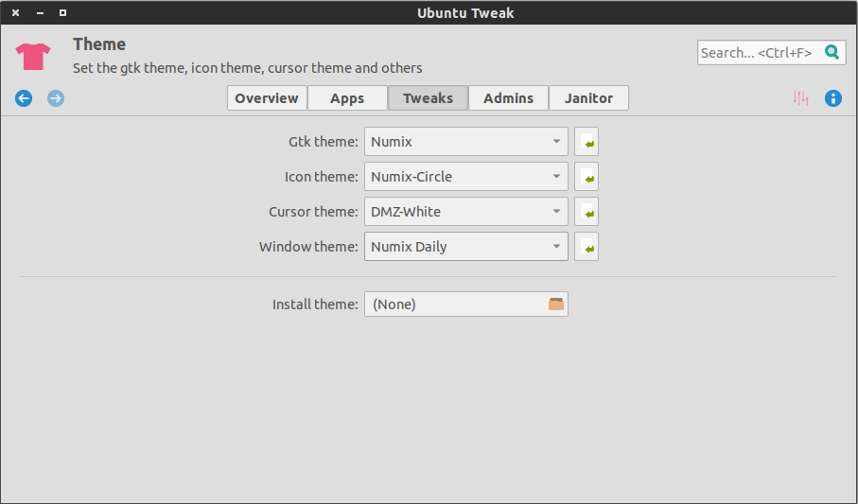The image size is (858, 504).
Task: Open the Janitor tab
Action: pos(588,98)
